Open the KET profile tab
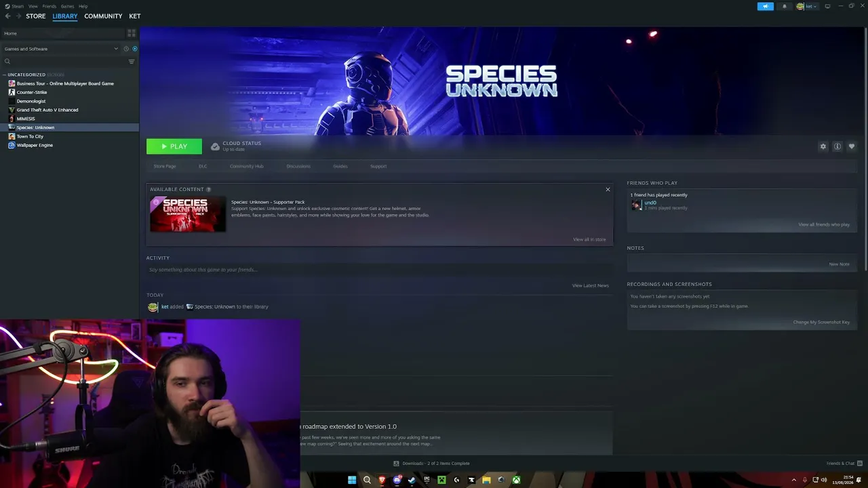Viewport: 868px width, 488px height. (x=135, y=16)
